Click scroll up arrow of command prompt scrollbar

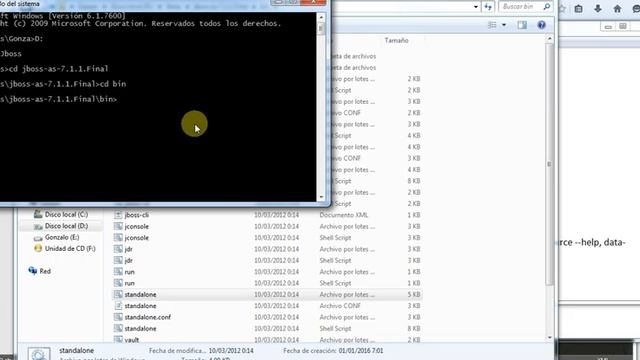pyautogui.click(x=321, y=17)
